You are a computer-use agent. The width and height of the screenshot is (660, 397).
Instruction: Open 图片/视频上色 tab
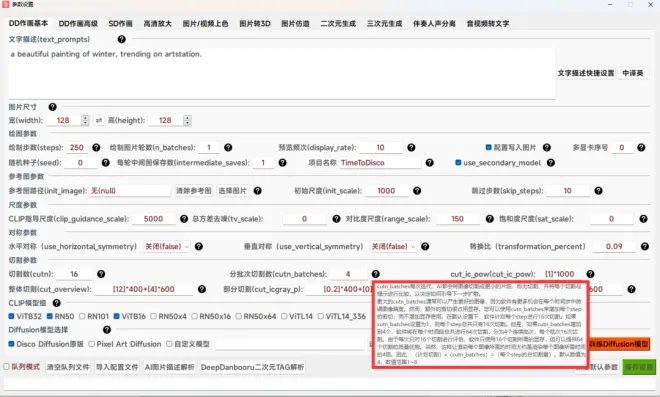[205, 24]
